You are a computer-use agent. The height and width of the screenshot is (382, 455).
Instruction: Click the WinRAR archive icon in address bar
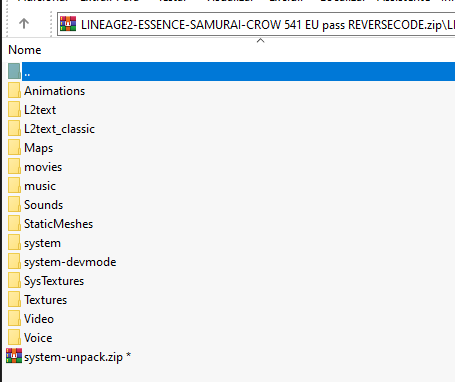coord(68,24)
